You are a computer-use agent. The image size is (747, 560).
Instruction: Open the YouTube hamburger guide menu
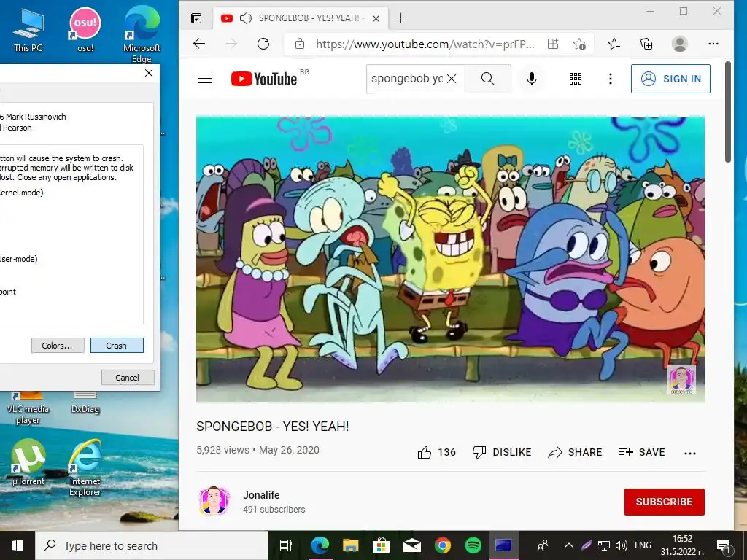tap(205, 79)
